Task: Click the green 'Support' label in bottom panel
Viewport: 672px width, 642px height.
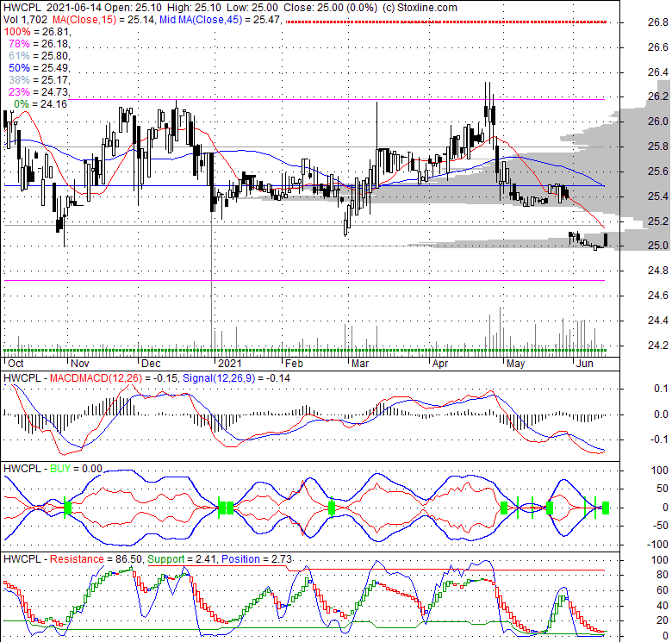Action: (x=165, y=559)
